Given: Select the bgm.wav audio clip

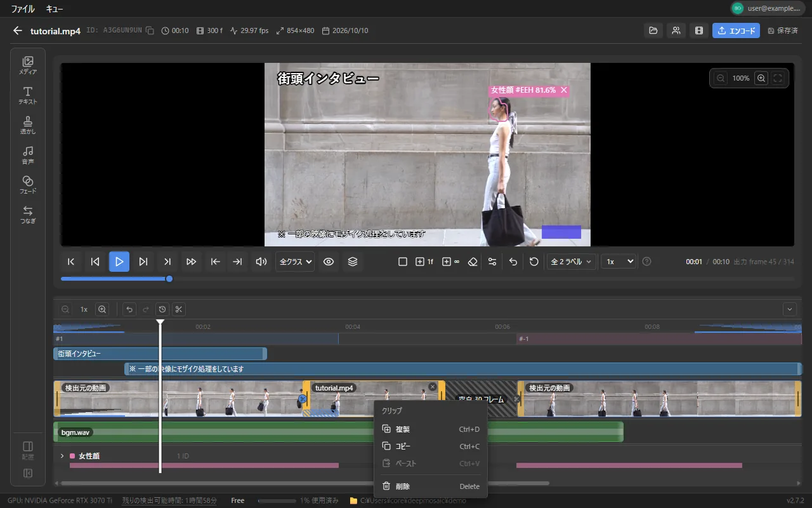Looking at the screenshot, I should (x=338, y=432).
